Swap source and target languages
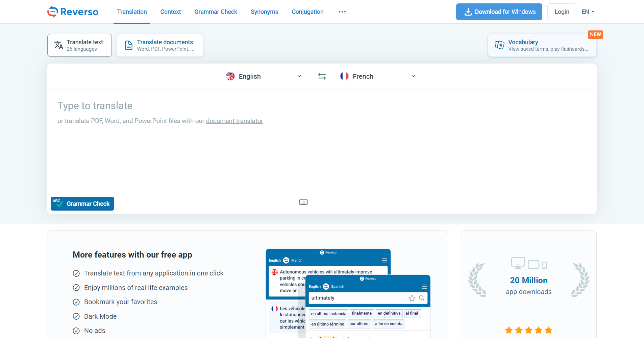The height and width of the screenshot is (338, 644). point(322,76)
